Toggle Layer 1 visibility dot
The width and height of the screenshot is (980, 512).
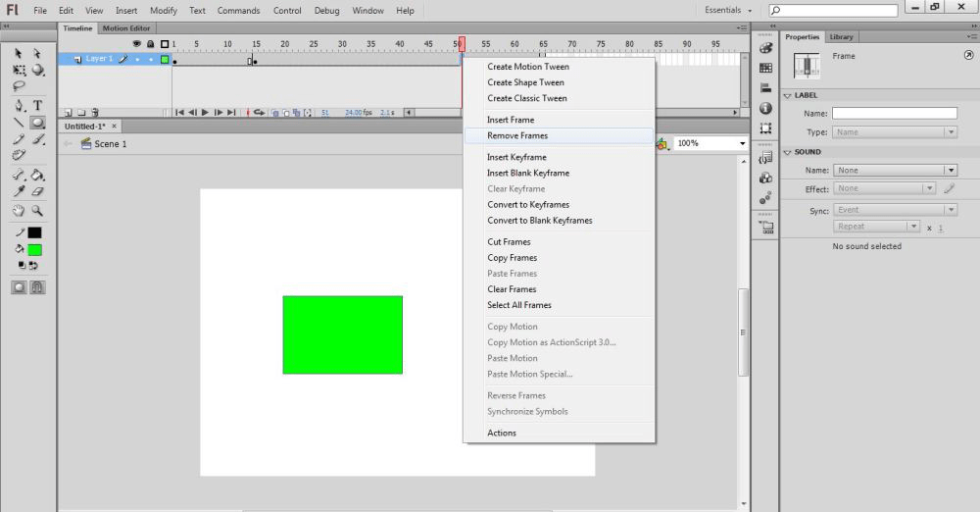pyautogui.click(x=137, y=60)
